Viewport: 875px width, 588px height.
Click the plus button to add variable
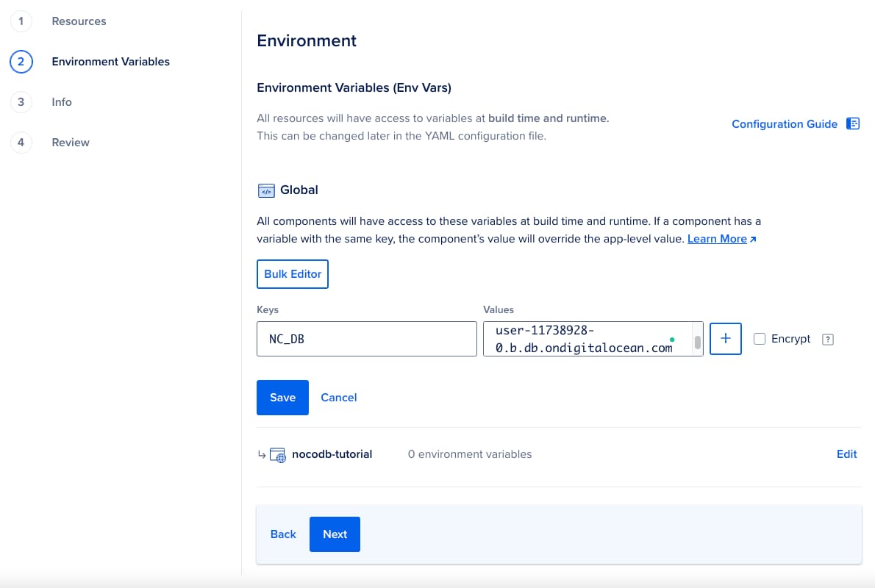726,339
